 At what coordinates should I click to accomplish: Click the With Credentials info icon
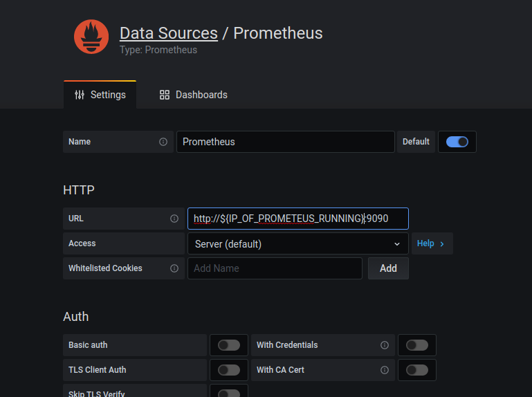pyautogui.click(x=385, y=345)
